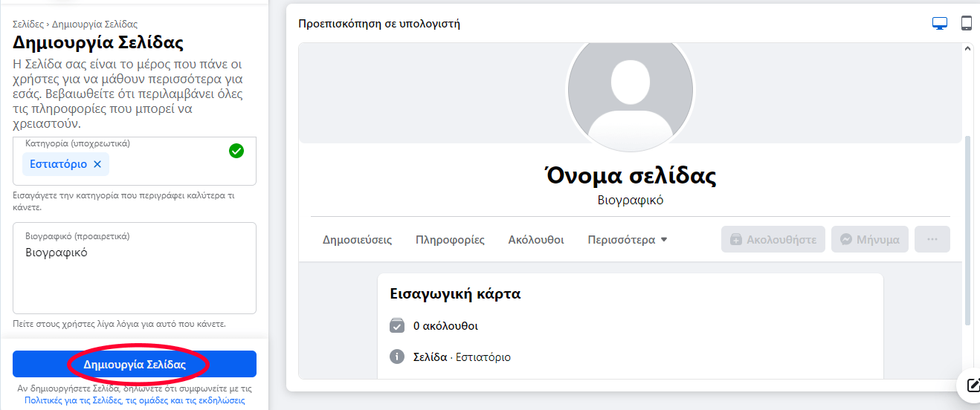Click the Σελίδα · Εστιατόριο text

[462, 357]
